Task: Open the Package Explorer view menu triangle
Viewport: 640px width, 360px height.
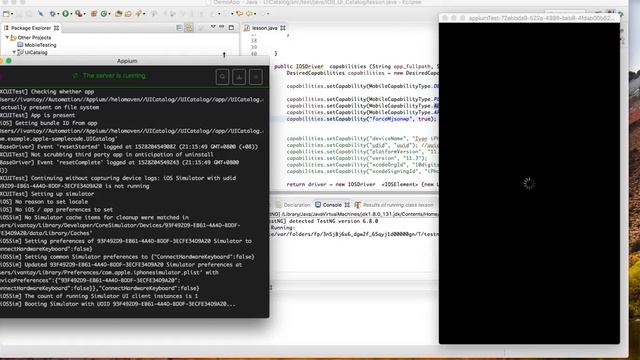Action: (x=213, y=27)
